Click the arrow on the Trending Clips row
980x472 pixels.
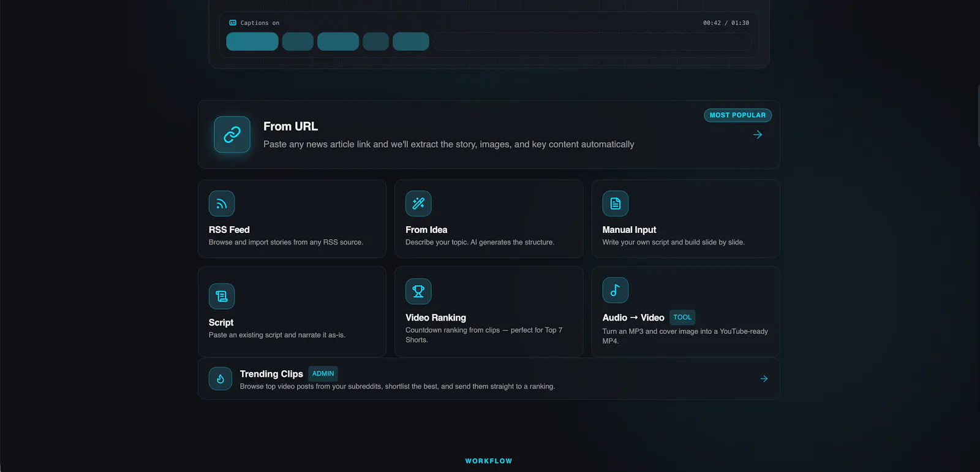point(764,379)
